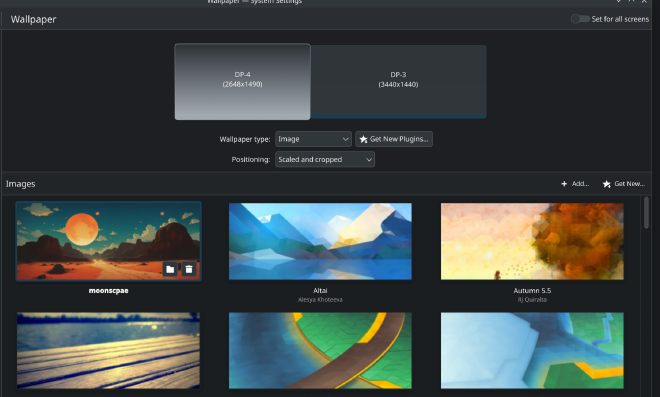Select the DP-4 monitor preview
Viewport: 660px width, 397px height.
(x=242, y=82)
